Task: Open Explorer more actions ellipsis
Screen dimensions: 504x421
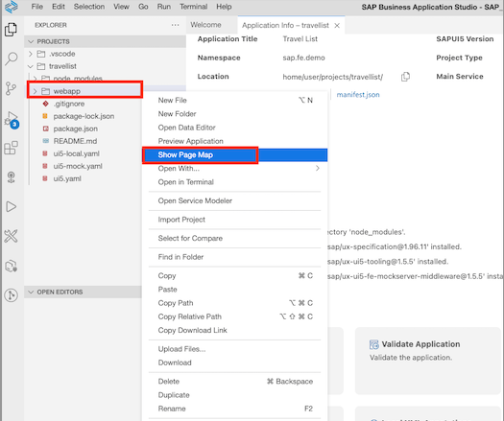Action: click(x=175, y=25)
